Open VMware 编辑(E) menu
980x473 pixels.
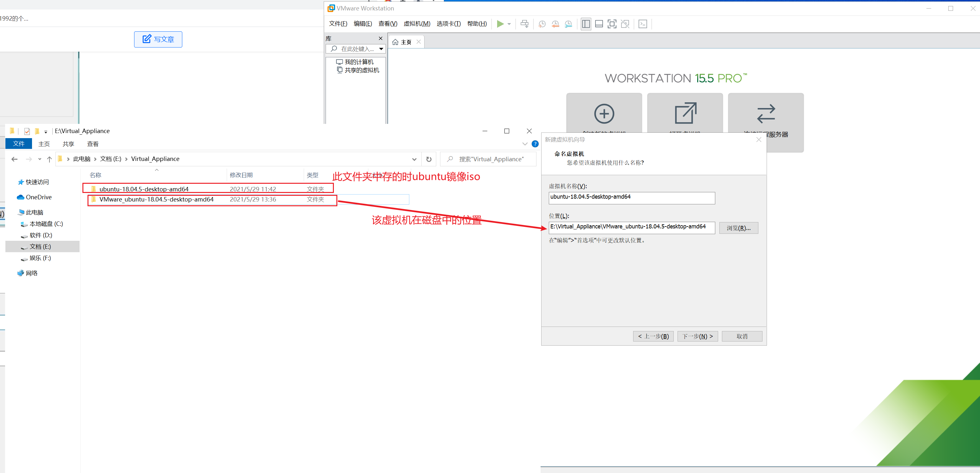click(363, 23)
